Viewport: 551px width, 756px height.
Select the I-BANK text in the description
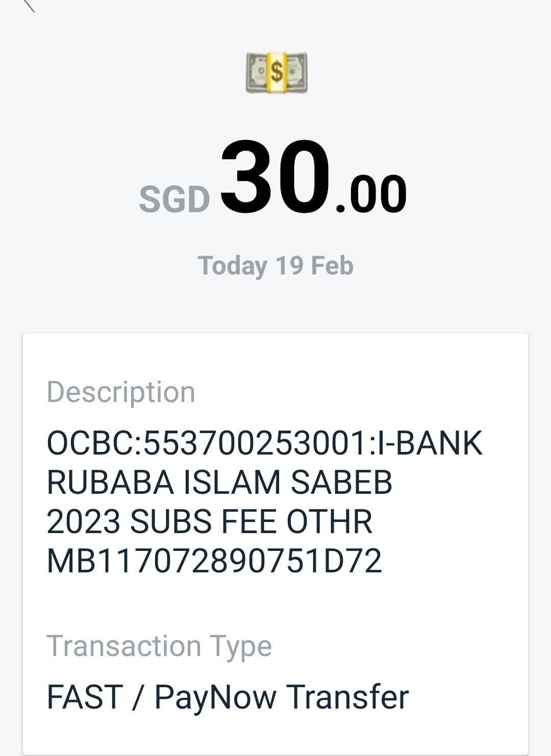(x=428, y=442)
